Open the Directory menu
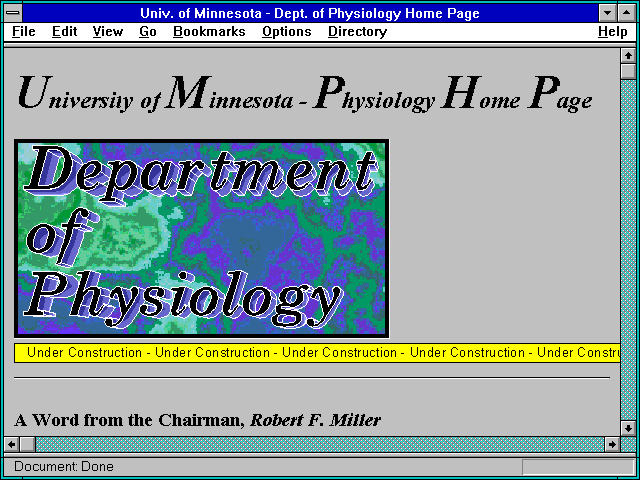 (x=358, y=32)
